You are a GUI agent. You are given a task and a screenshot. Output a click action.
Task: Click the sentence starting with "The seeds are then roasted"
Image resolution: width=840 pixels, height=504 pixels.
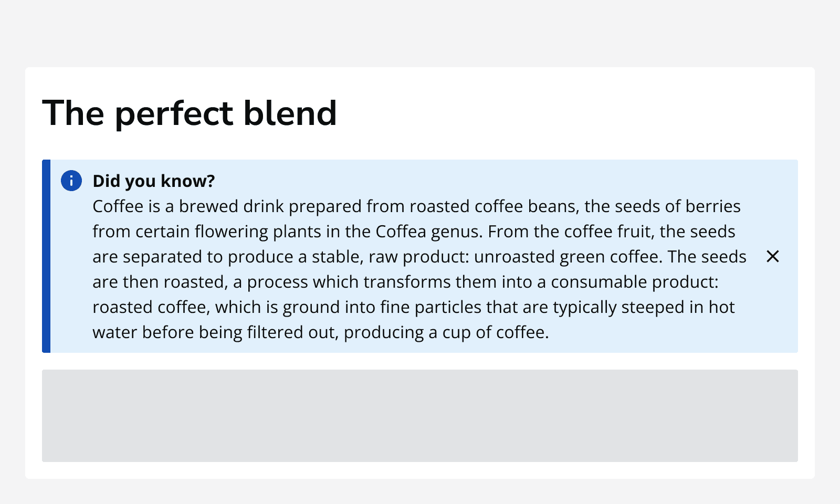(x=404, y=281)
